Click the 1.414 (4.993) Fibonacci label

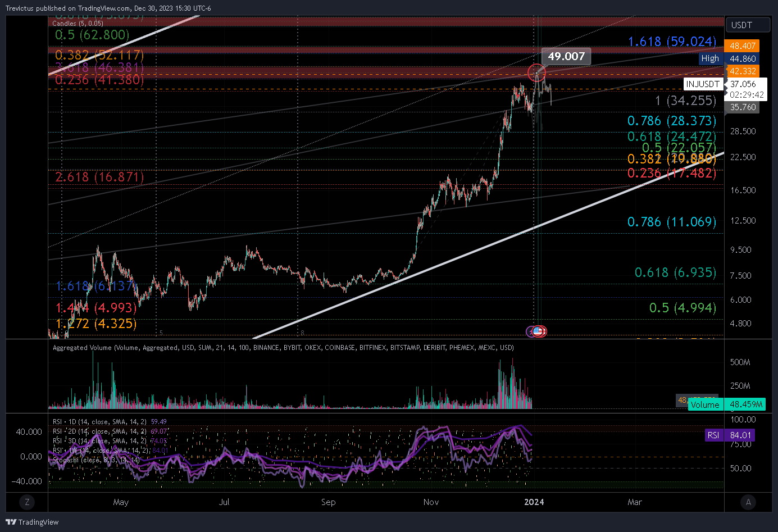[95, 308]
